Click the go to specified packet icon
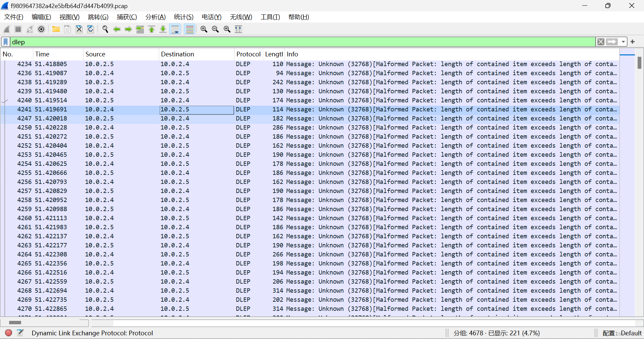The width and height of the screenshot is (644, 339). coord(140,29)
